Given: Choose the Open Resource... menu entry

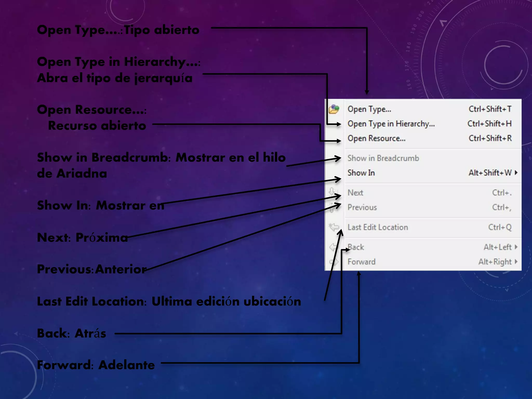Looking at the screenshot, I should [x=376, y=138].
